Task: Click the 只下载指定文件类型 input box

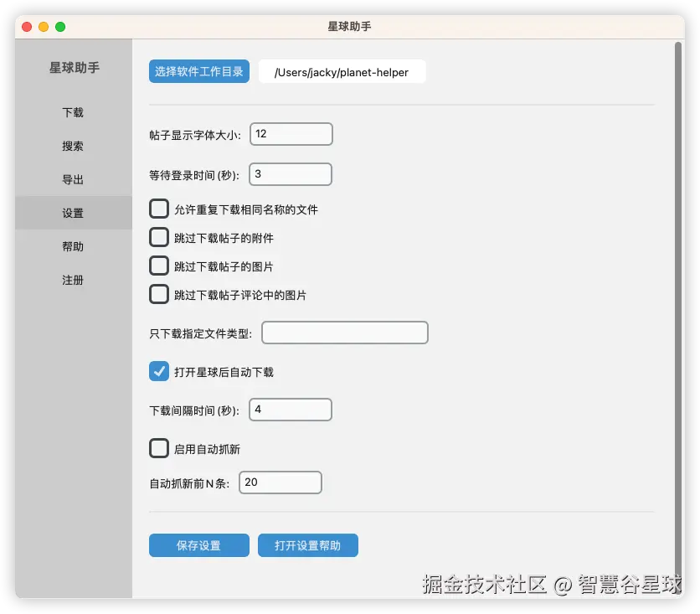Action: click(x=344, y=333)
